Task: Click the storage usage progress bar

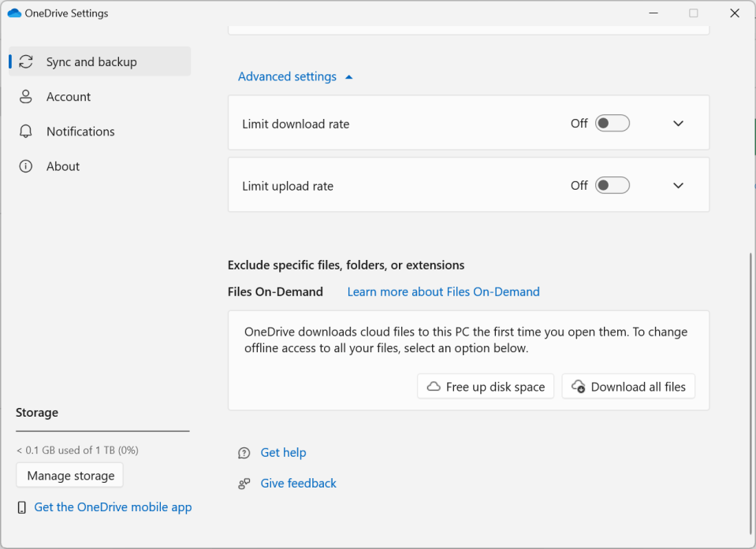Action: pos(102,431)
